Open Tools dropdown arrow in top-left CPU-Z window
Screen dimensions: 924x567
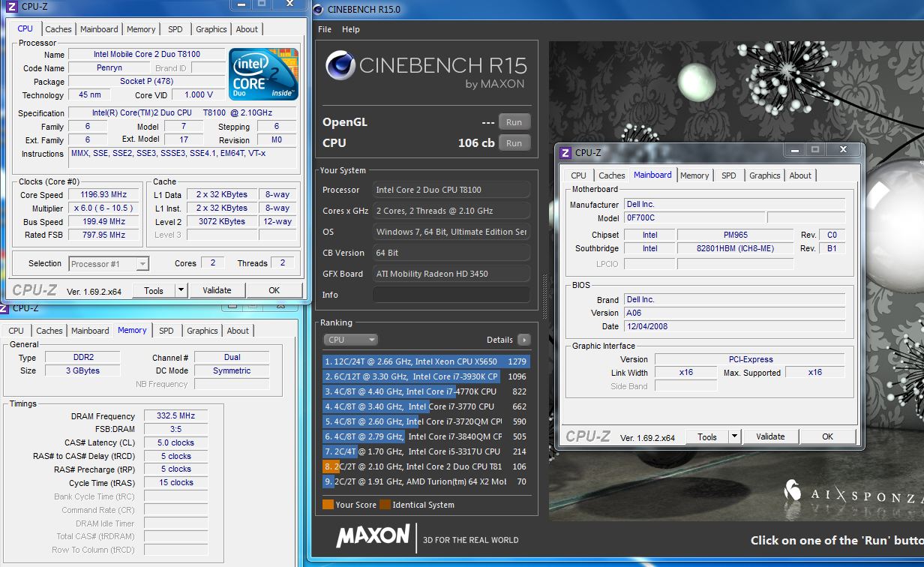point(181,290)
